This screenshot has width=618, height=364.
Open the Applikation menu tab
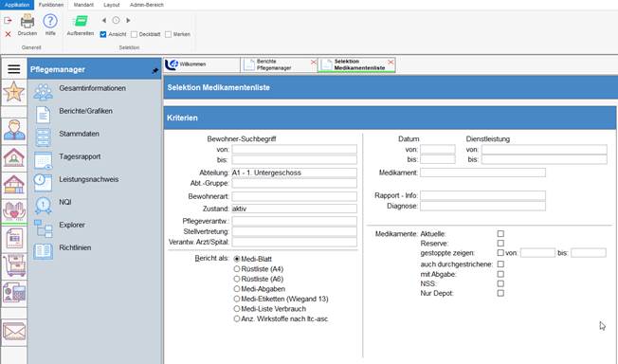17,5
